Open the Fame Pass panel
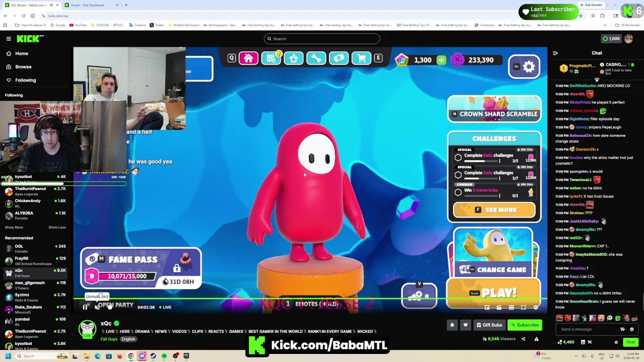The height and width of the screenshot is (362, 644). pos(141,269)
